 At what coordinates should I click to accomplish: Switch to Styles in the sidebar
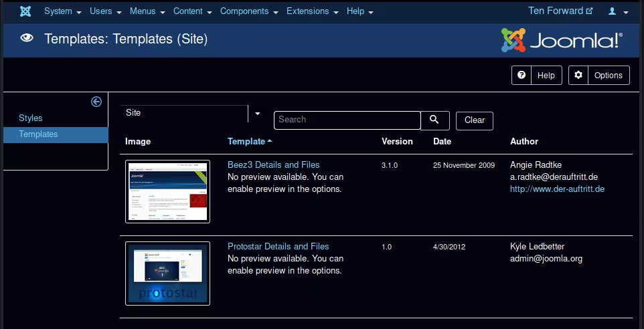31,118
